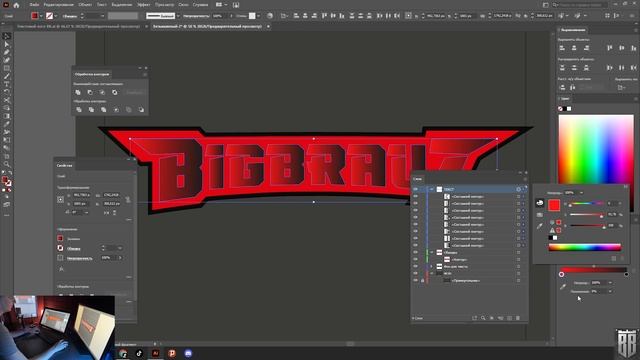Click Intersect shape mode icon
The width and height of the screenshot is (640, 360).
[102, 93]
